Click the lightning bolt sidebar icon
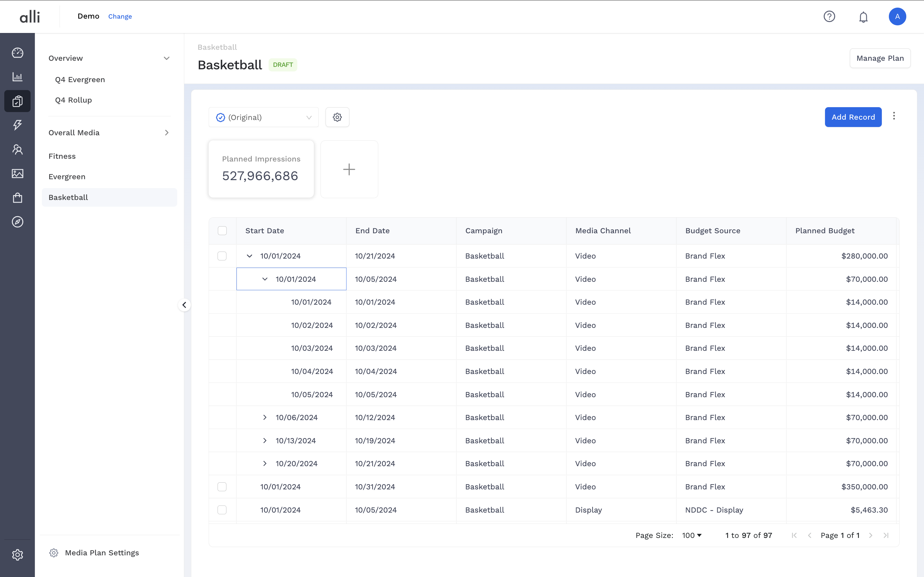This screenshot has height=577, width=924. point(17,125)
